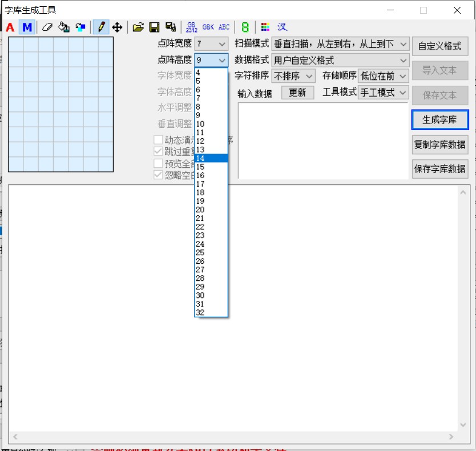This screenshot has height=451, width=476.
Task: Load the GBK character set
Action: click(x=208, y=27)
